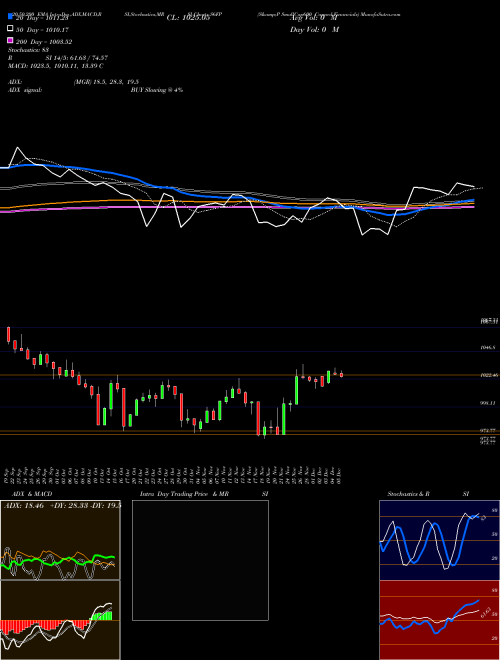Screen dimensions: 500x660
Task: Click the Intra Day Trading Price & MR title
Action: (x=184, y=494)
